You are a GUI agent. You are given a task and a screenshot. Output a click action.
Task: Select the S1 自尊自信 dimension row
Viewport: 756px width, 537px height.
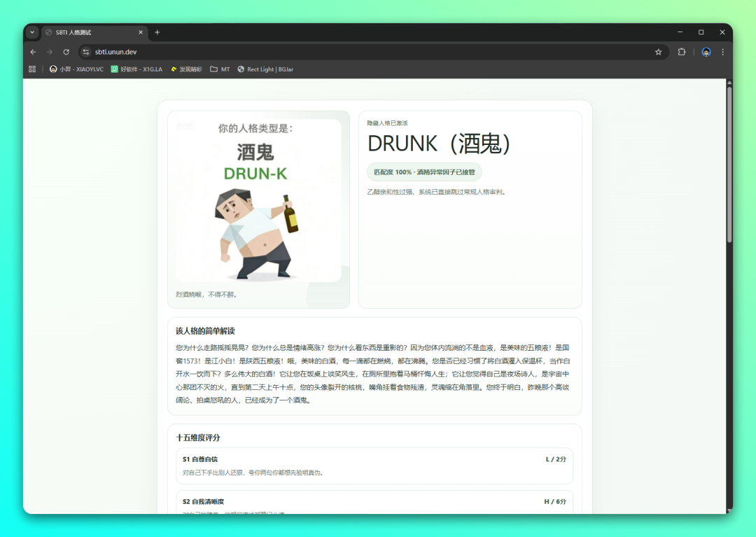point(374,466)
